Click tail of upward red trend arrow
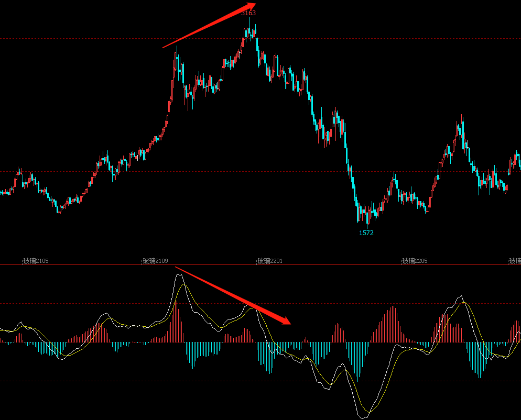The image size is (521, 420). click(164, 47)
